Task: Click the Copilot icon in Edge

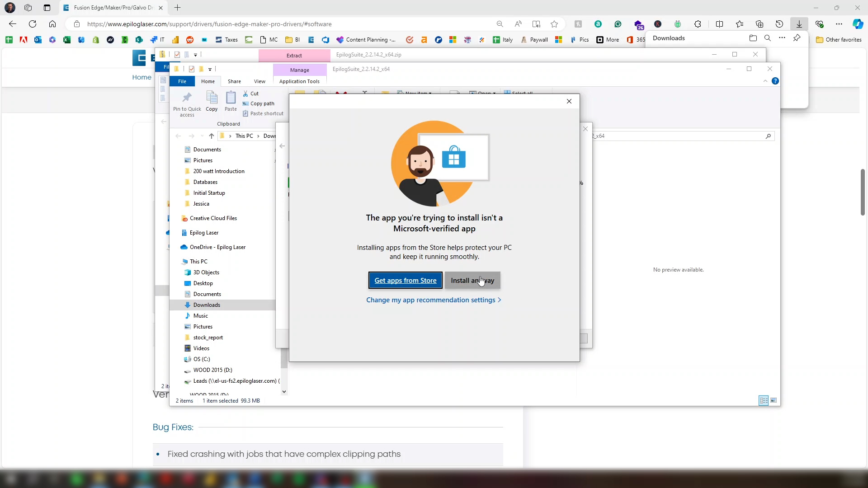Action: pos(858,24)
